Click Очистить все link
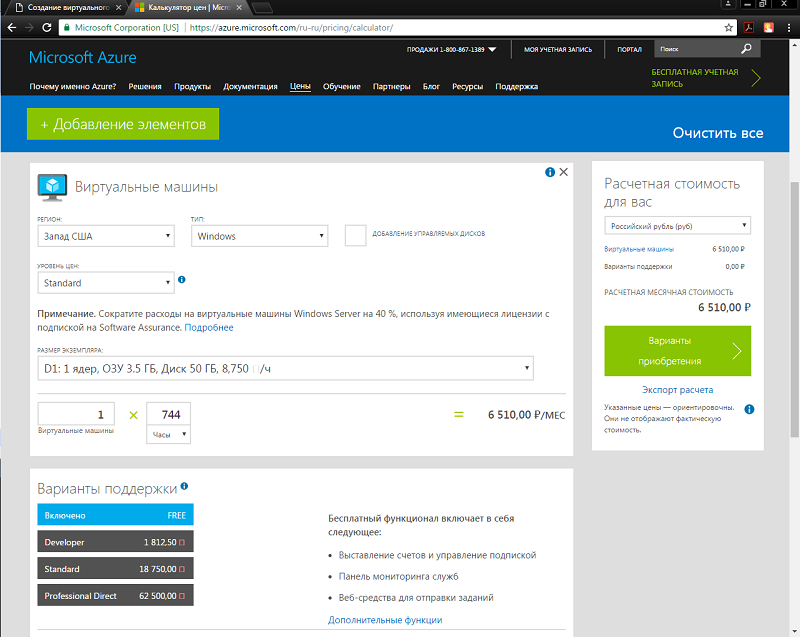This screenshot has width=800, height=637. [718, 133]
